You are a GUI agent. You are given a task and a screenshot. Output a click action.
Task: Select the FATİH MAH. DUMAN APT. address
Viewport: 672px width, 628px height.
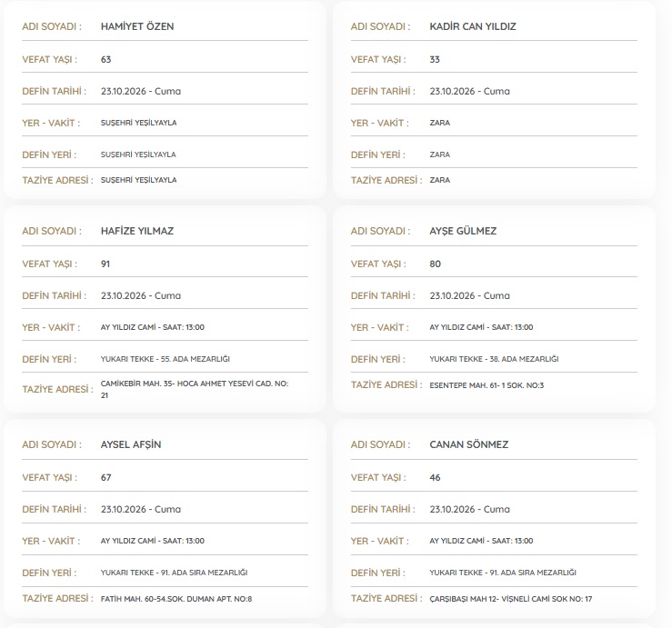176,599
